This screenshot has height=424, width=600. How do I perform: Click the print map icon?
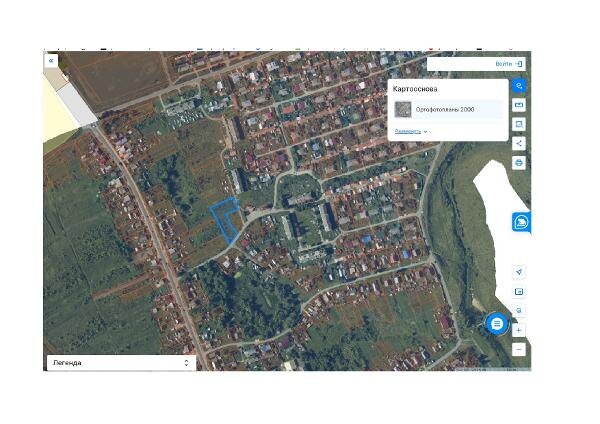tap(519, 163)
